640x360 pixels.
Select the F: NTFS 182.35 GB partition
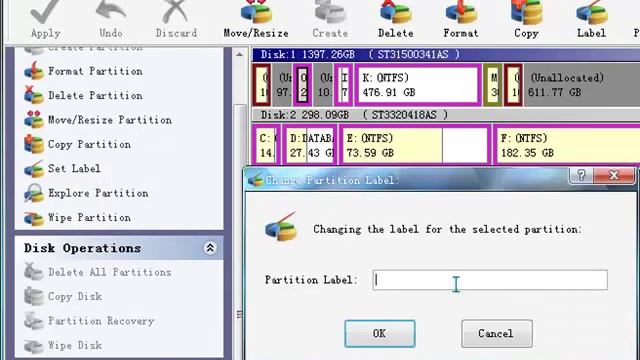pyautogui.click(x=567, y=146)
